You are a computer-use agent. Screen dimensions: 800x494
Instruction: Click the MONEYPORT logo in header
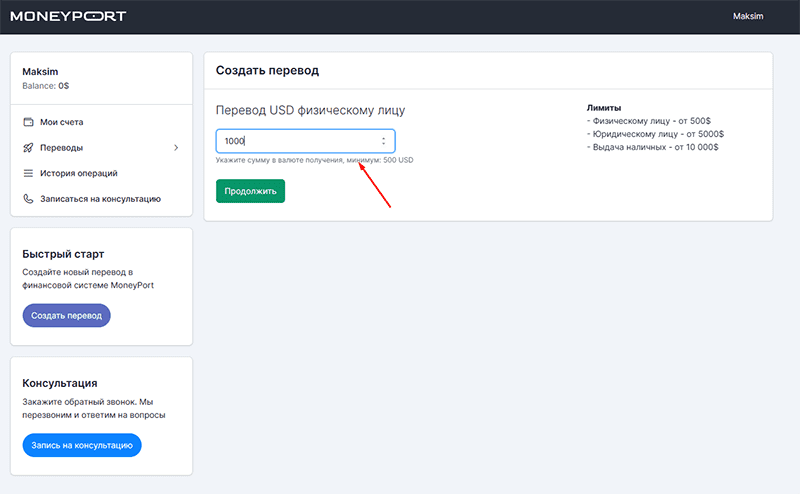tap(68, 16)
